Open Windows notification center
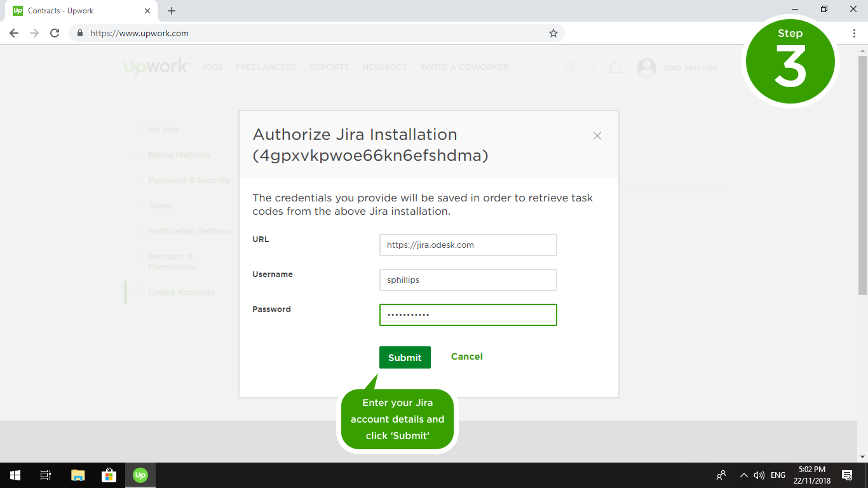 click(846, 475)
